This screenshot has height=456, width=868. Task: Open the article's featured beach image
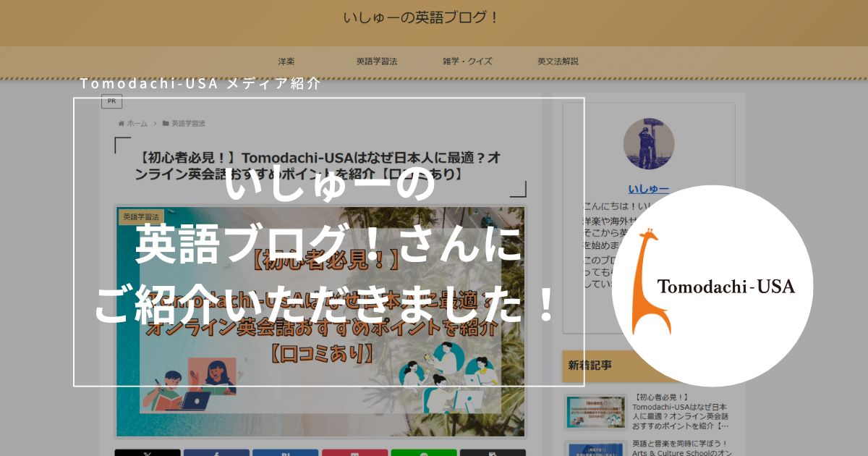click(x=320, y=322)
